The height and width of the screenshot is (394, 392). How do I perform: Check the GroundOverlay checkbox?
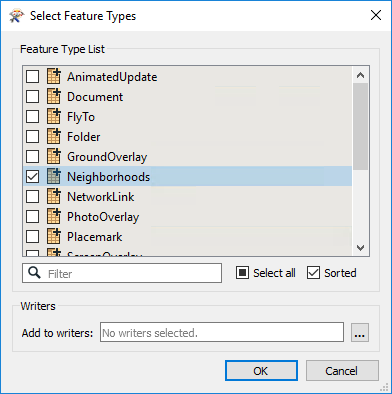32,157
